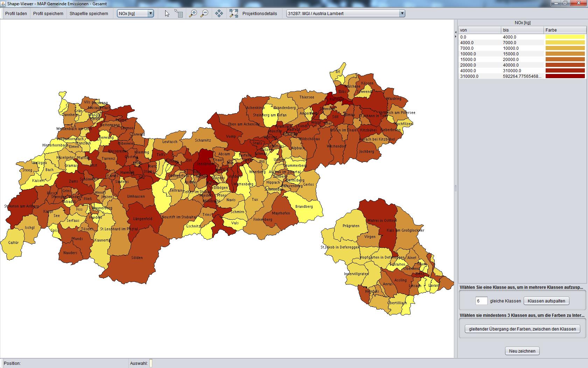Select the pan move tool
The image size is (588, 368).
(219, 14)
